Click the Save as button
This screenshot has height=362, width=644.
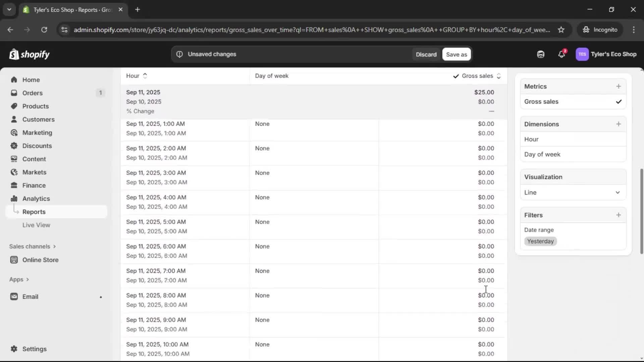click(456, 54)
